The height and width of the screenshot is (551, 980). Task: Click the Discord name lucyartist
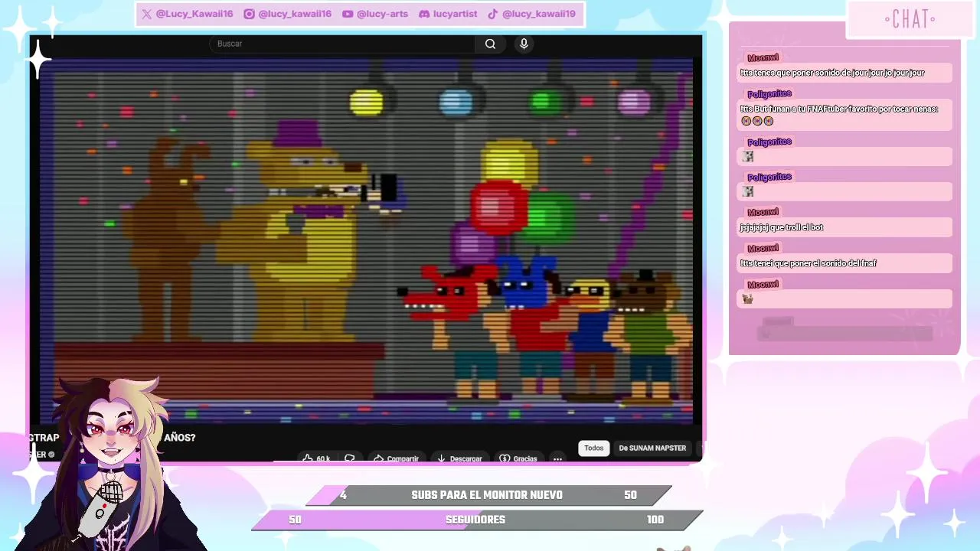455,14
